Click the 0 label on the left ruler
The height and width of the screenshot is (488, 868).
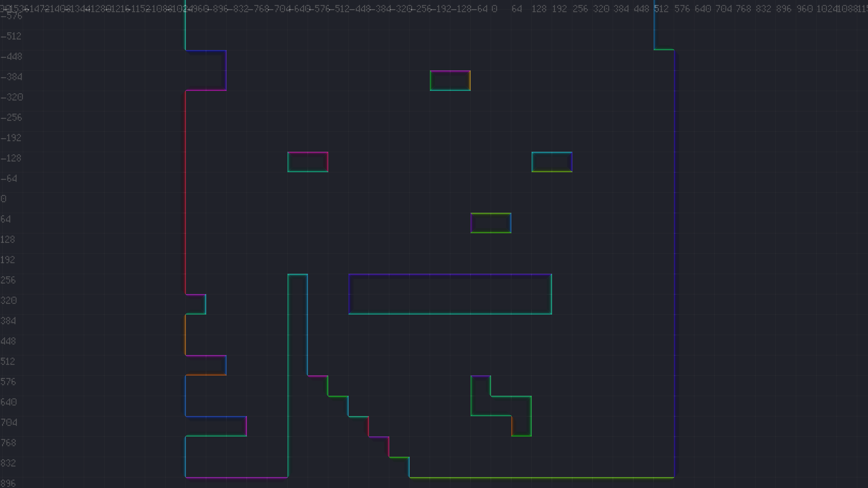point(3,199)
